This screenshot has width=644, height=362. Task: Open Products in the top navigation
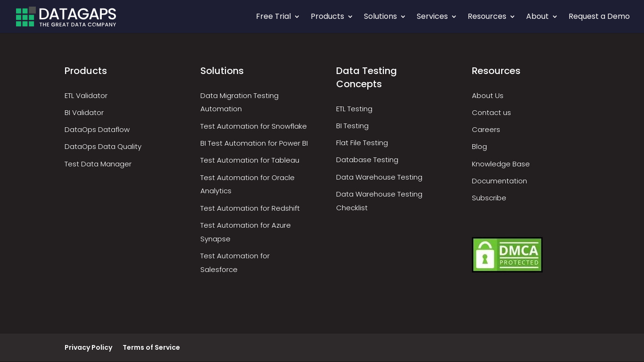tap(327, 16)
